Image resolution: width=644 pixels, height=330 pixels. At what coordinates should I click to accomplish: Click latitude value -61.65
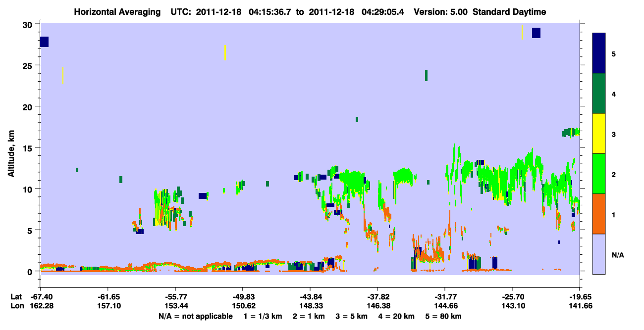(x=107, y=297)
